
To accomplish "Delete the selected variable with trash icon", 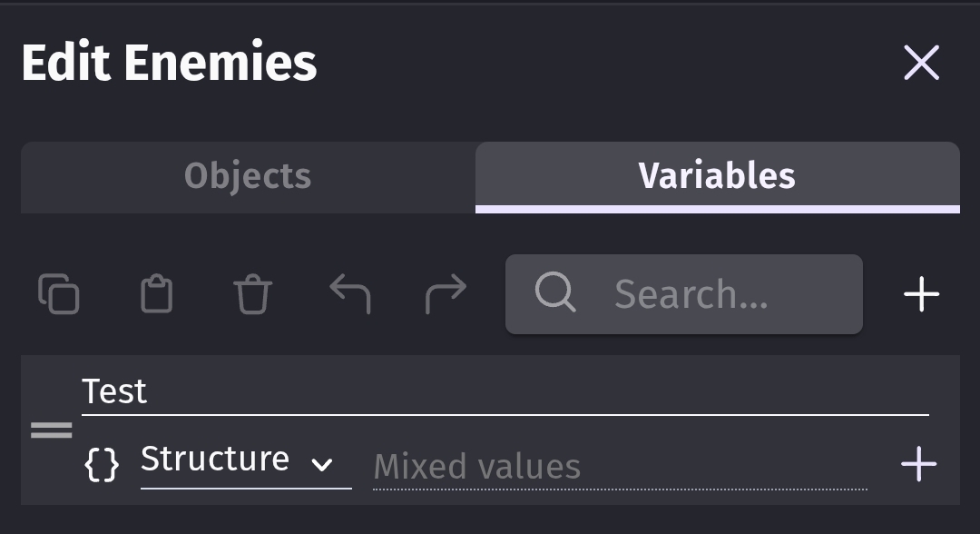I will (x=252, y=294).
